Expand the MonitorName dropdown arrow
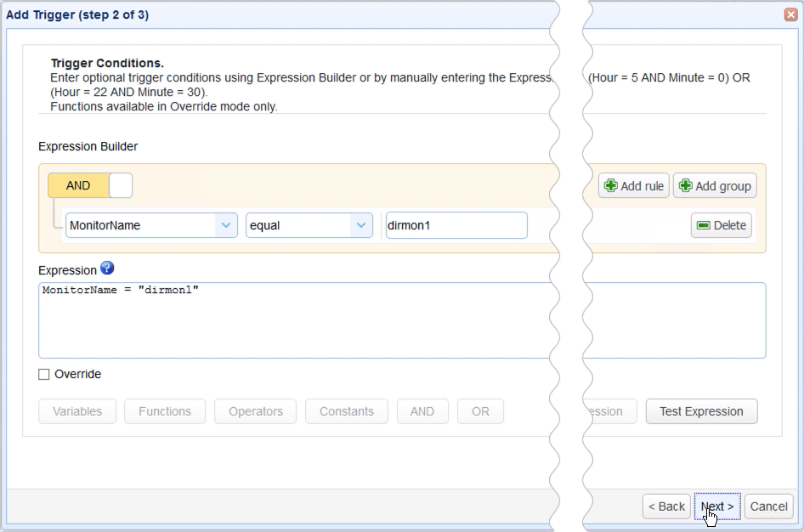Screen dimensions: 804x532 tap(226, 225)
